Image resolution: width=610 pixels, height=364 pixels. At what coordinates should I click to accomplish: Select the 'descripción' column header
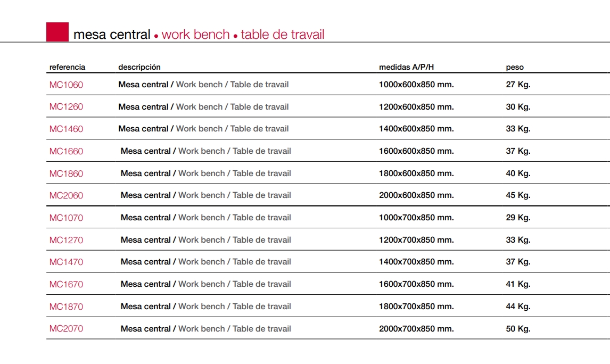pyautogui.click(x=139, y=68)
